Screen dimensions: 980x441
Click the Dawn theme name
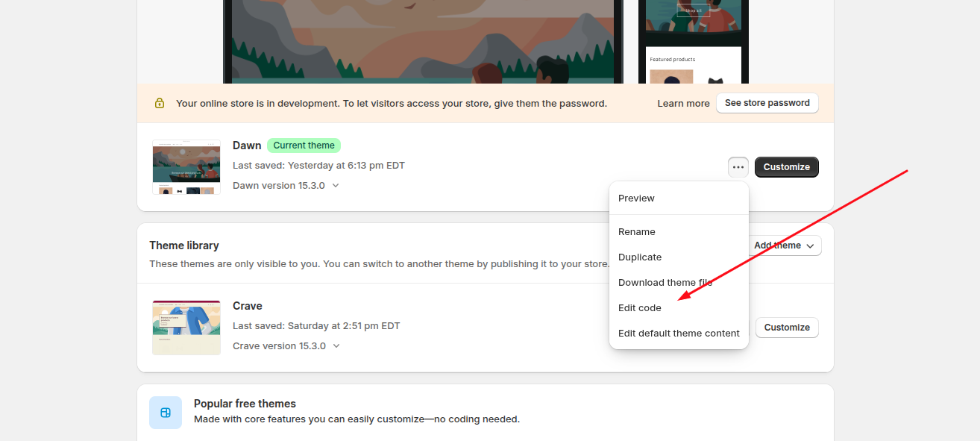click(247, 146)
